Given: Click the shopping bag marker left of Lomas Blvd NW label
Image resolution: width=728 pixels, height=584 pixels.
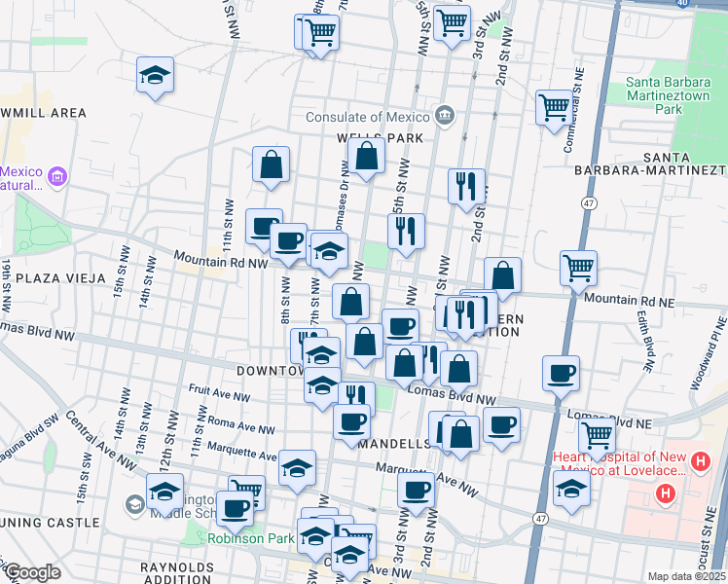Looking at the screenshot, I should click(x=405, y=363).
